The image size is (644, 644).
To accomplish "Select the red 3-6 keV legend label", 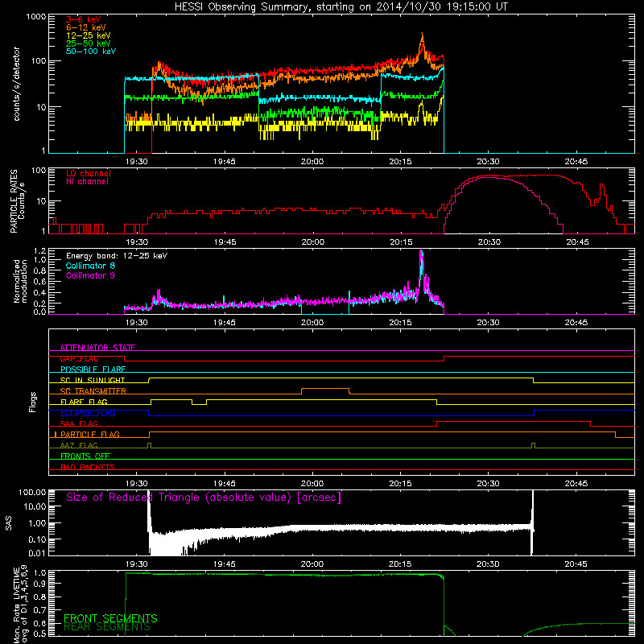I will (x=84, y=19).
